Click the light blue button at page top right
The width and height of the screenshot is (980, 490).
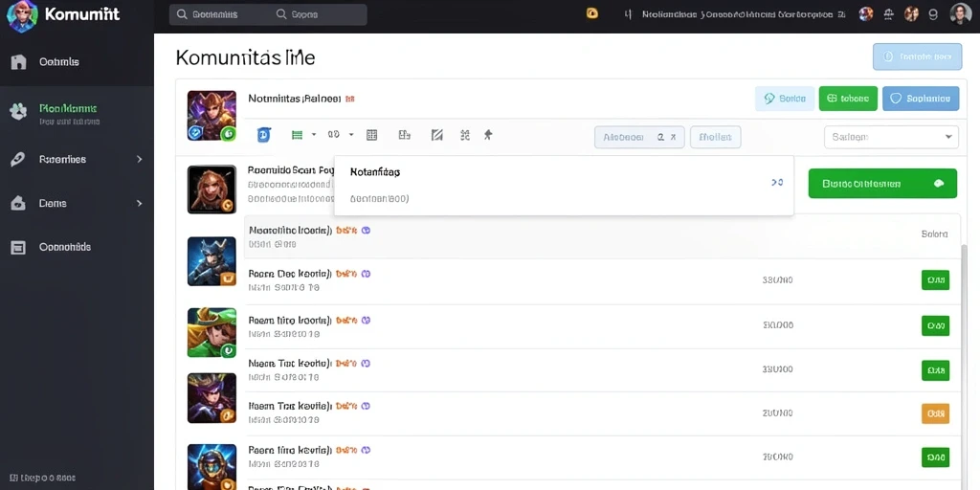[x=917, y=56]
